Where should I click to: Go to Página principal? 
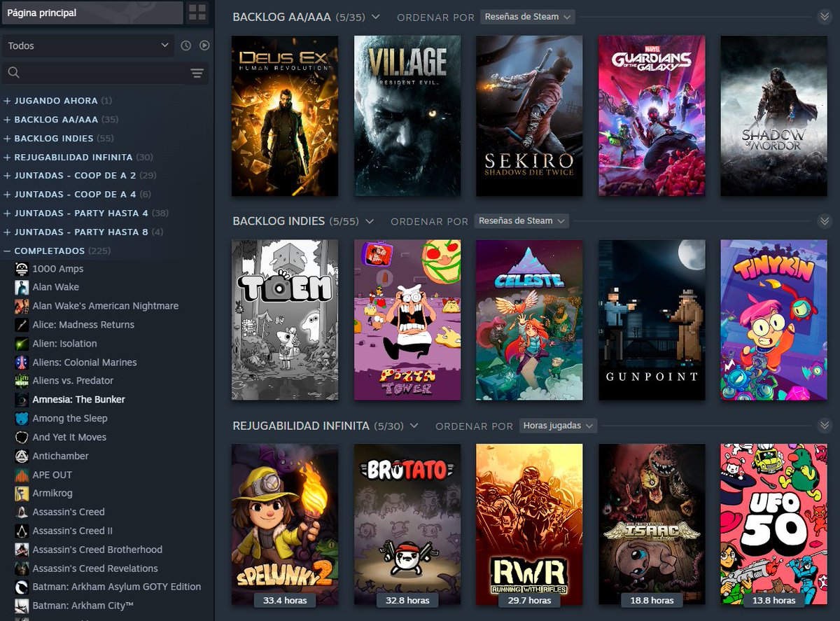91,13
